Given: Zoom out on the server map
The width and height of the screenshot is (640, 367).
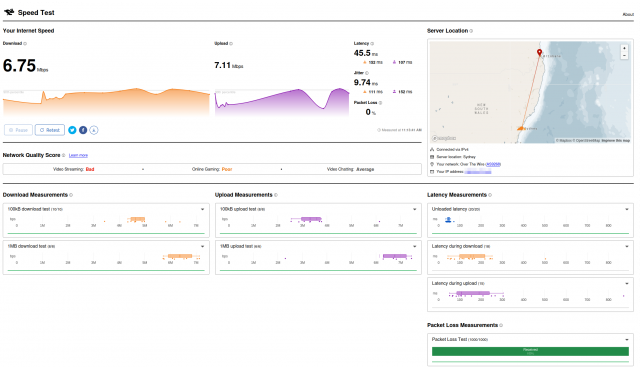Looking at the screenshot, I should point(624,56).
